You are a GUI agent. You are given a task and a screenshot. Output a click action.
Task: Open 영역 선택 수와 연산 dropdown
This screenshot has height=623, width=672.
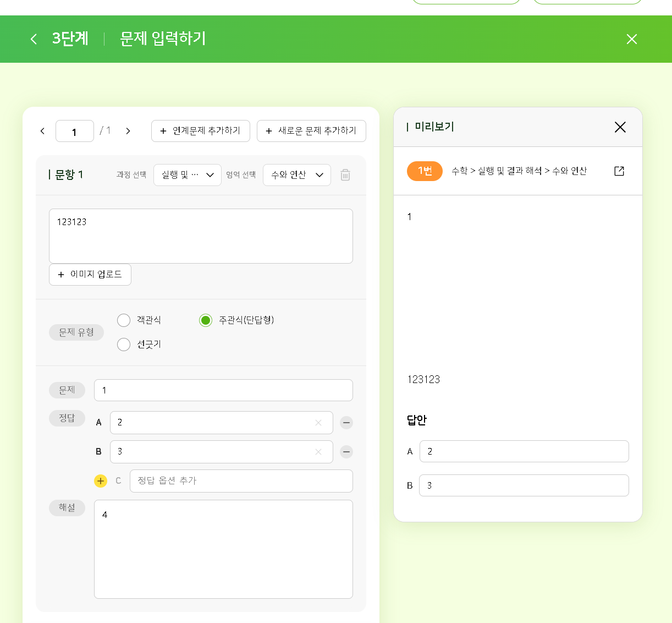coord(297,175)
